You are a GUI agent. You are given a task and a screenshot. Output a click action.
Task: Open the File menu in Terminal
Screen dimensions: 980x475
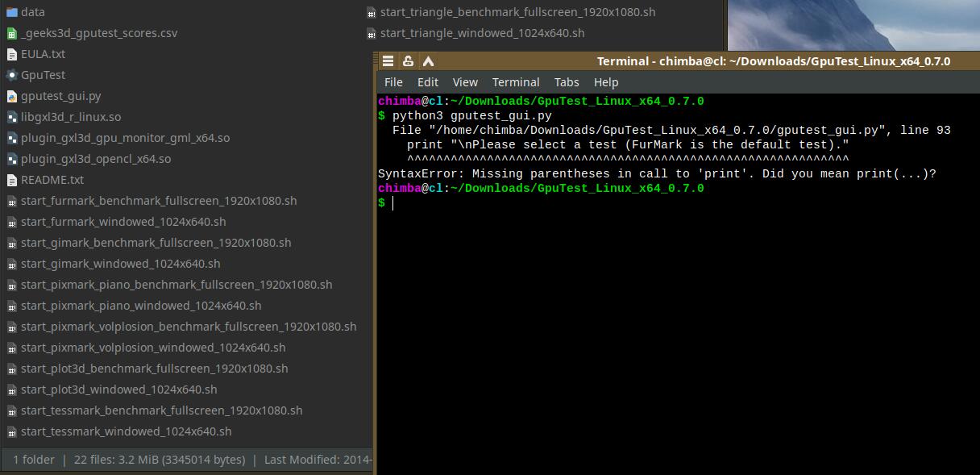tap(393, 82)
